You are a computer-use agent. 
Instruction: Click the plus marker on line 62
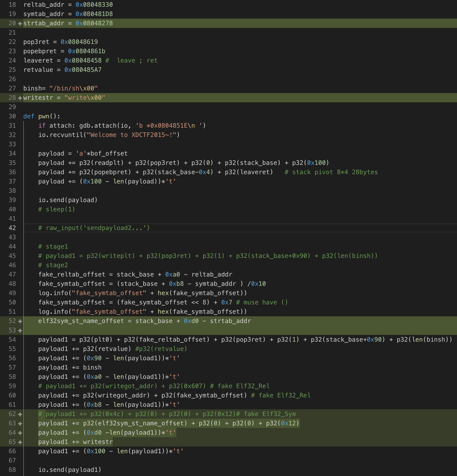tap(20, 414)
